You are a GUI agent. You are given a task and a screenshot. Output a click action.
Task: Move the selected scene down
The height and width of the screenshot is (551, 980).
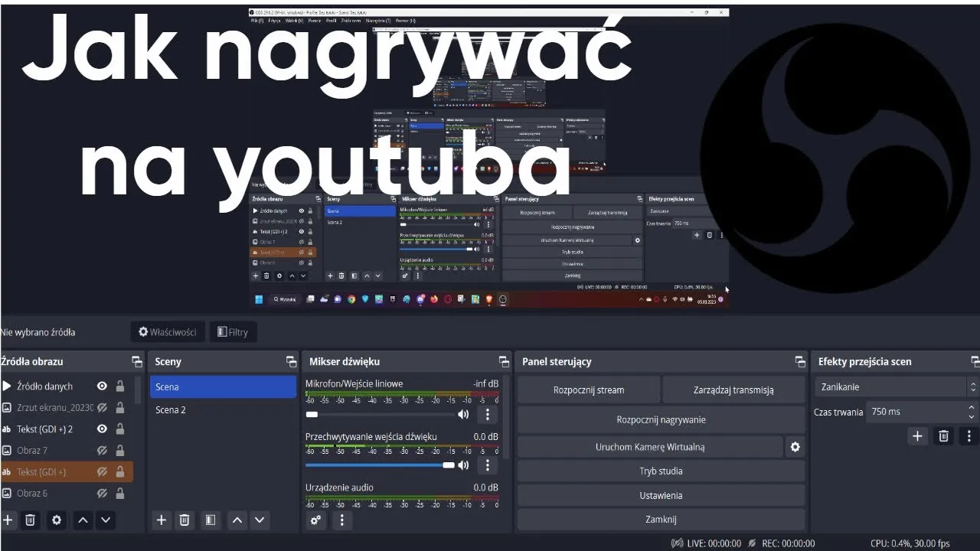pos(260,520)
